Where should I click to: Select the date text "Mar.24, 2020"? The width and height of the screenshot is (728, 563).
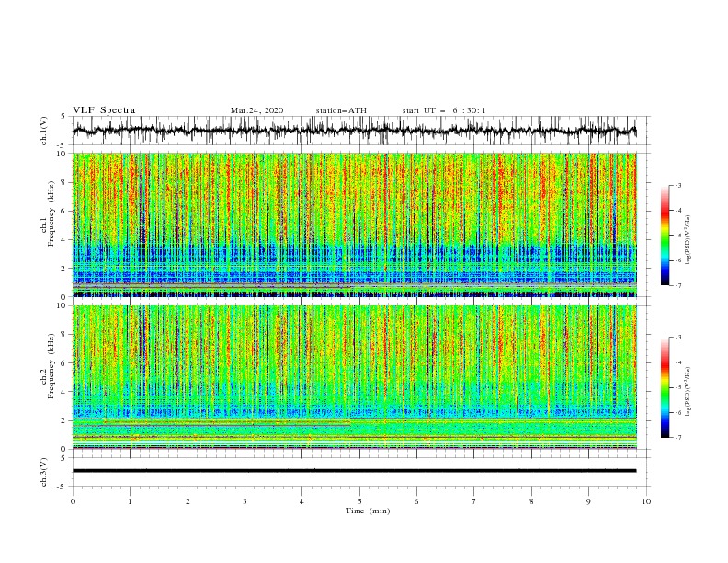point(256,110)
